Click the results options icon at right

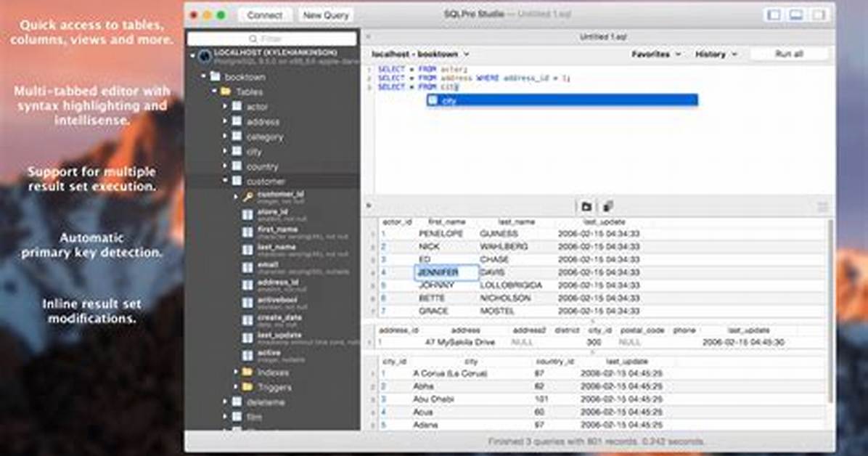[822, 207]
